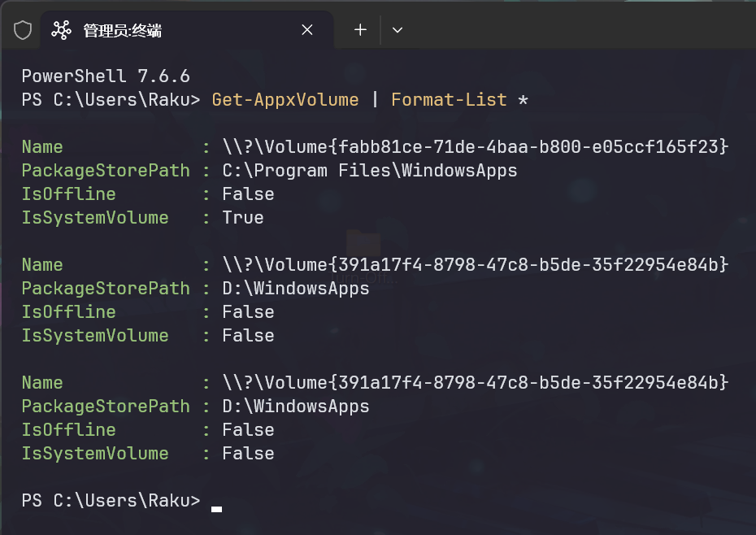Screen dimensions: 756x535
Task: Click the last IsSystemVolume False value
Action: (248, 454)
